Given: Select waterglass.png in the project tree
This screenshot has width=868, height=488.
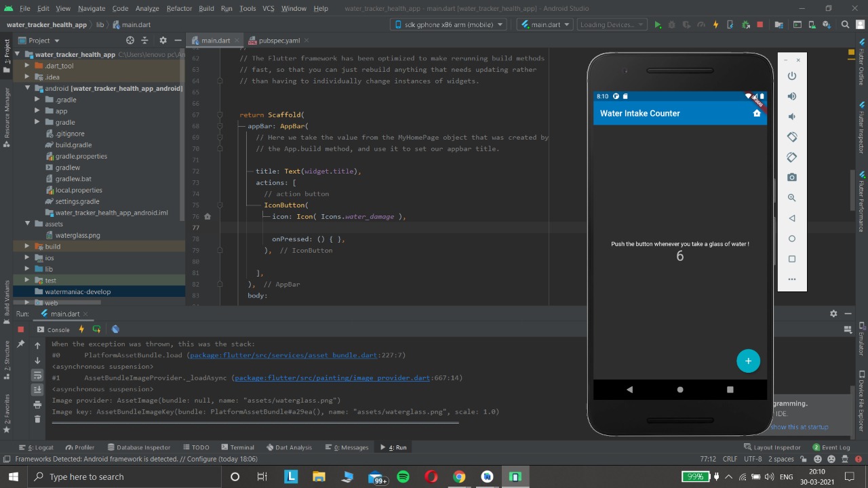Looking at the screenshot, I should (x=77, y=235).
